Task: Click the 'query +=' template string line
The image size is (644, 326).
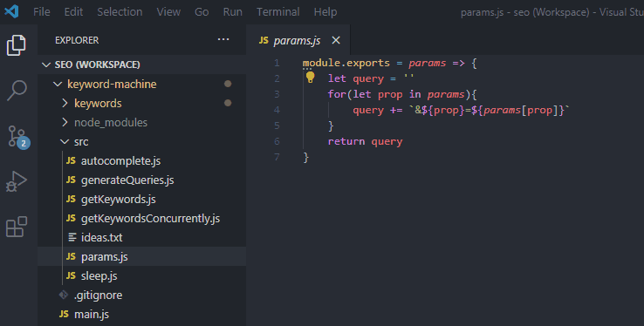Action: pyautogui.click(x=462, y=110)
